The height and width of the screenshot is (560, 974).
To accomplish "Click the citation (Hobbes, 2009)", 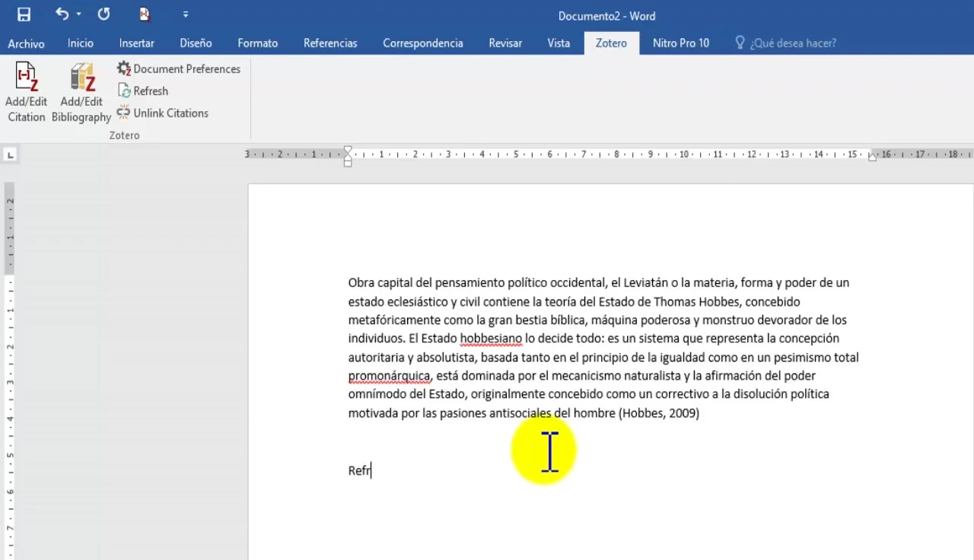I will point(659,413).
